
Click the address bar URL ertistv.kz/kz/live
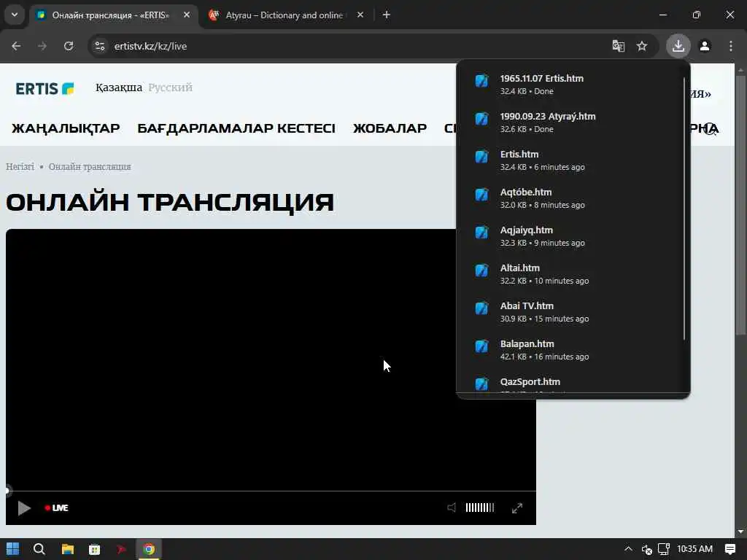[150, 46]
